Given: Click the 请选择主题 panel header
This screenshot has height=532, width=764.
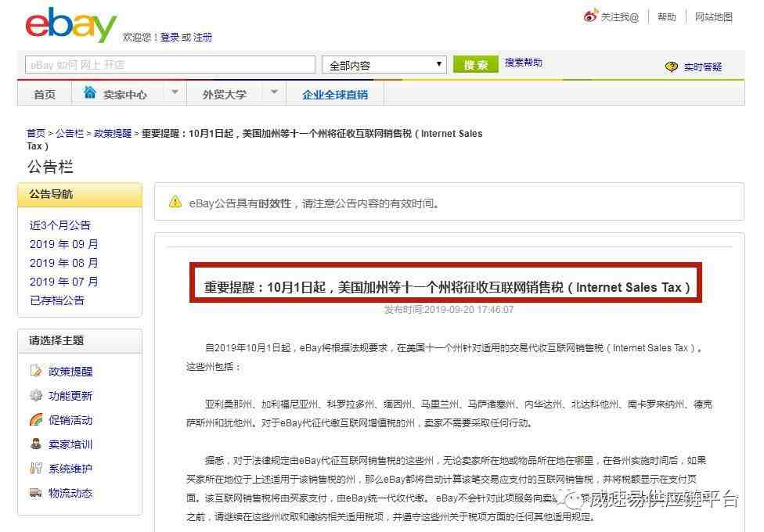Looking at the screenshot, I should coord(80,340).
